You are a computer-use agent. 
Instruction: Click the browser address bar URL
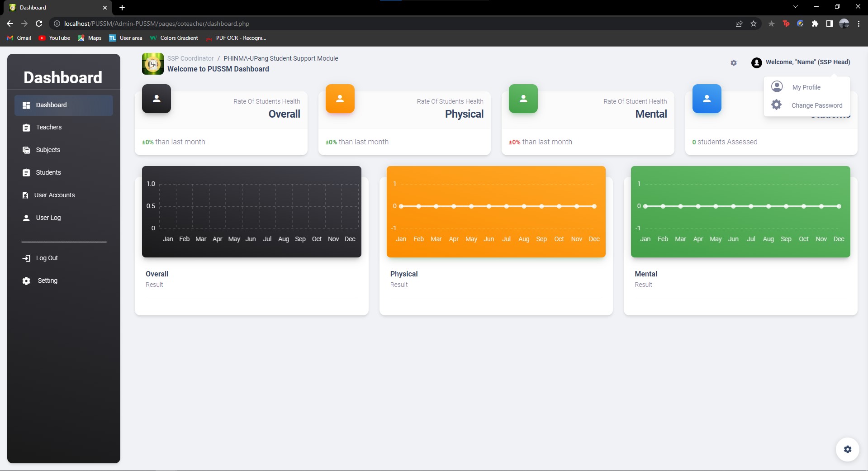[157, 24]
